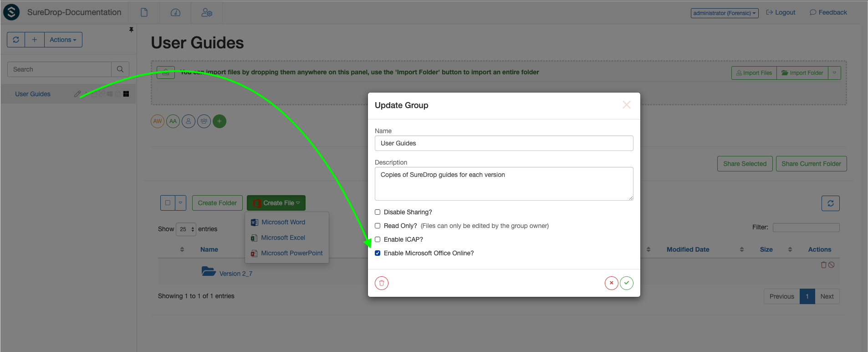Check the Read Only? checkbox
Image resolution: width=868 pixels, height=352 pixels.
pos(378,226)
